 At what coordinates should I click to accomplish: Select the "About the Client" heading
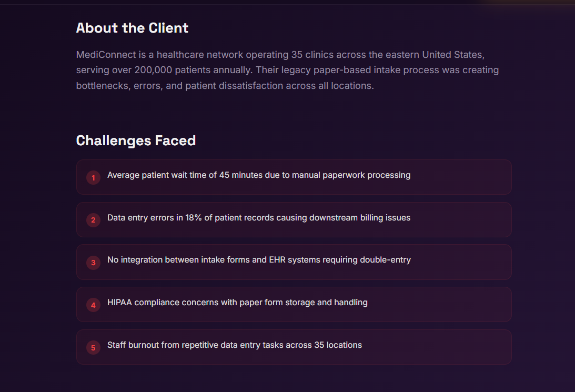[x=132, y=28]
